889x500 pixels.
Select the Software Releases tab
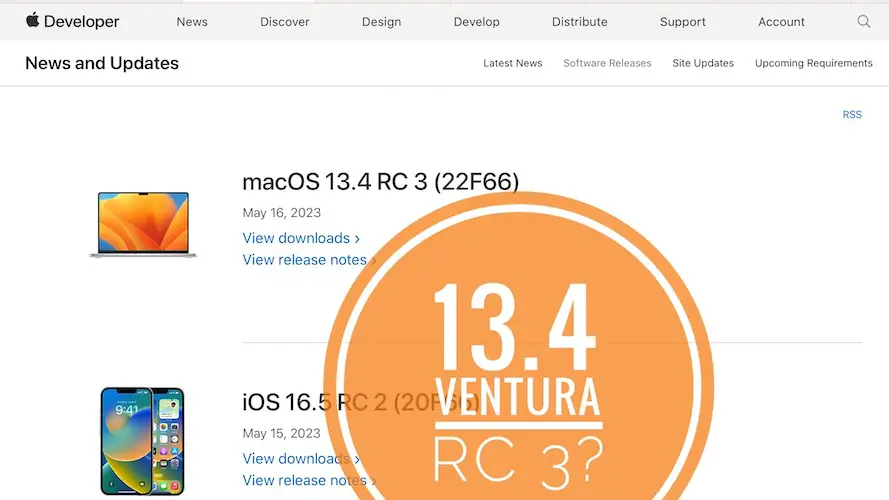pyautogui.click(x=607, y=63)
